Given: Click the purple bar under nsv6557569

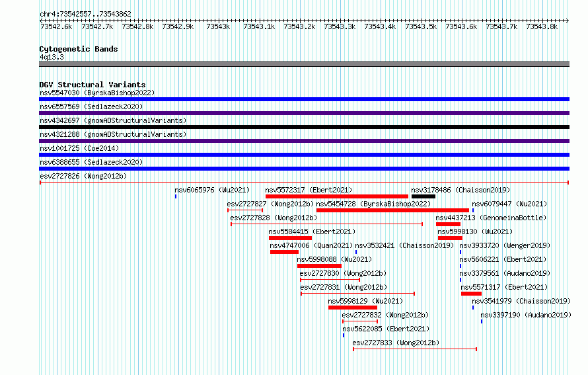Looking at the screenshot, I should pos(304,113).
